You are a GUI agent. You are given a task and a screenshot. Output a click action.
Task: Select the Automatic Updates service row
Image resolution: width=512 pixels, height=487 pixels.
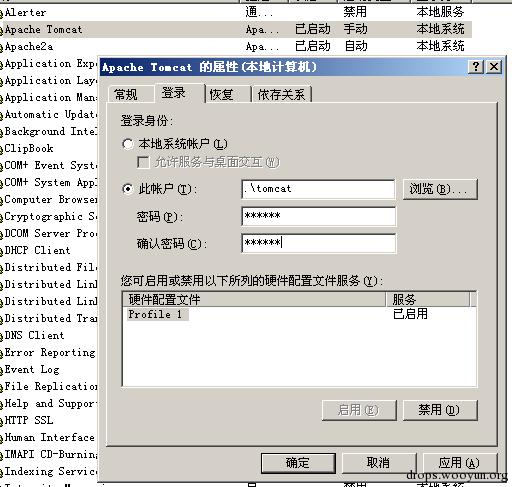[49, 114]
